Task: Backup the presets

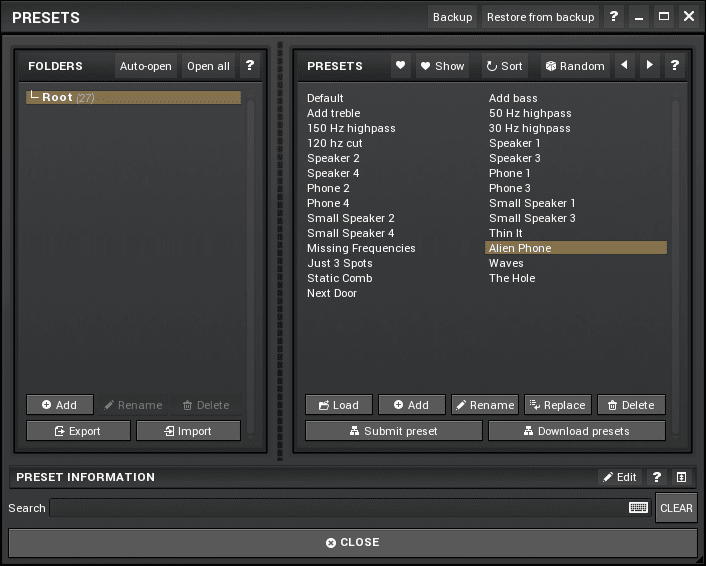Action: coord(453,17)
